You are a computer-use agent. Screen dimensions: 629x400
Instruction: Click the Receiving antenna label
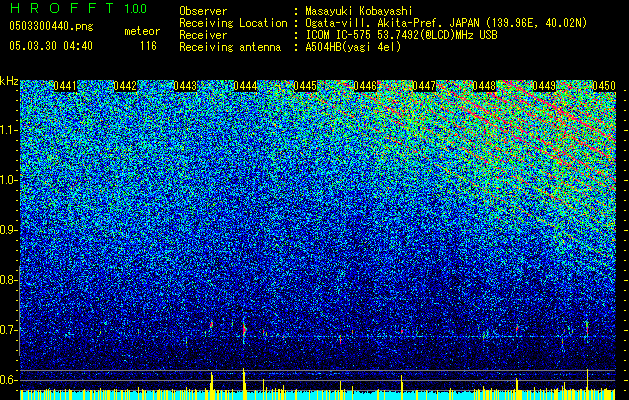(x=230, y=47)
